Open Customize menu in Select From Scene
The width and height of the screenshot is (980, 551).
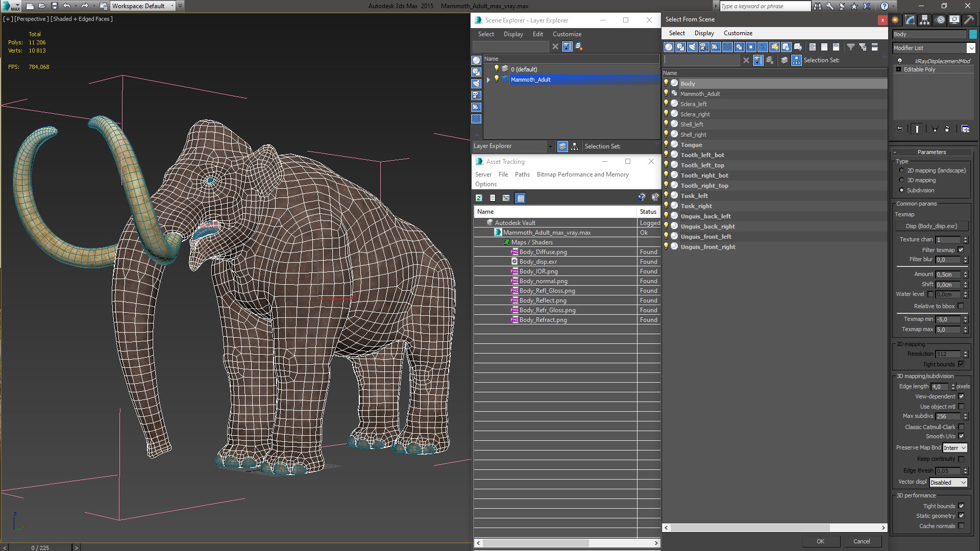pos(738,33)
